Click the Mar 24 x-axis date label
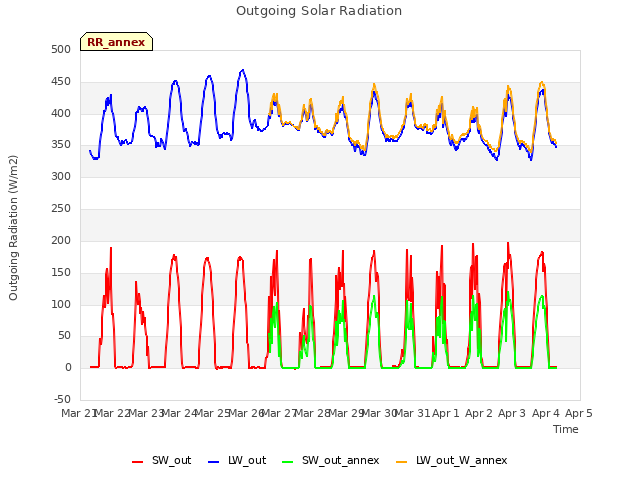 click(179, 413)
